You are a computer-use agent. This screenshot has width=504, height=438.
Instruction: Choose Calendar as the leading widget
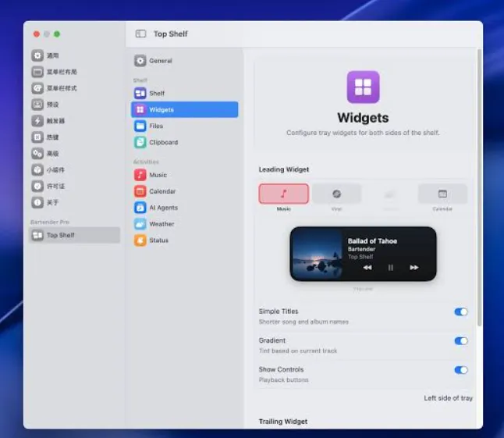point(442,194)
